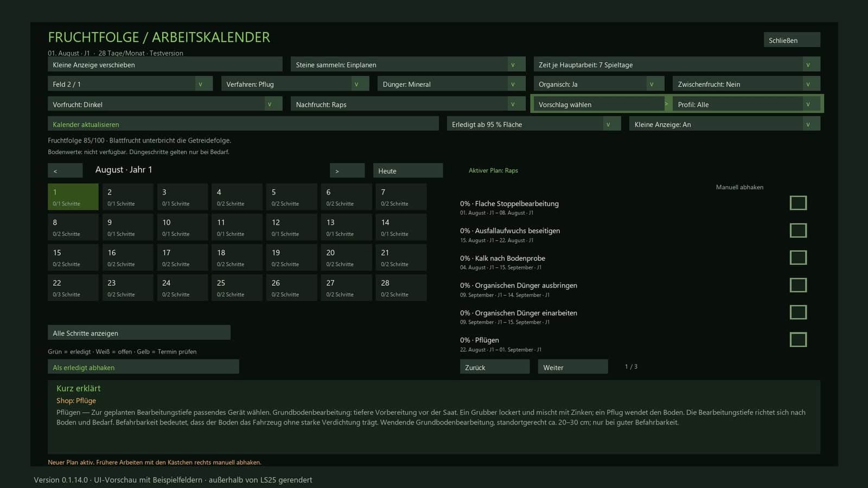Select calendar day 8

73,227
